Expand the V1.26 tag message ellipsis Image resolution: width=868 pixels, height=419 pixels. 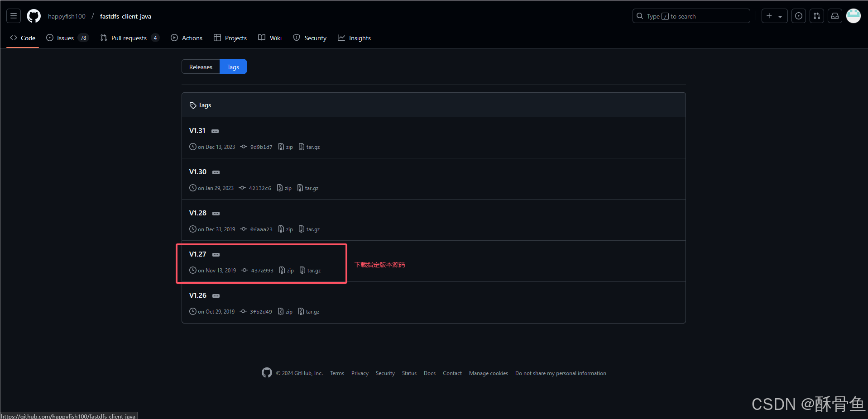pyautogui.click(x=216, y=296)
